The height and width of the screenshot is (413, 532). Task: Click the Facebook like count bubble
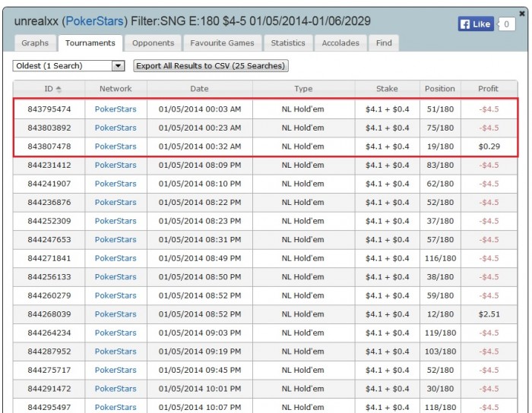pos(507,24)
